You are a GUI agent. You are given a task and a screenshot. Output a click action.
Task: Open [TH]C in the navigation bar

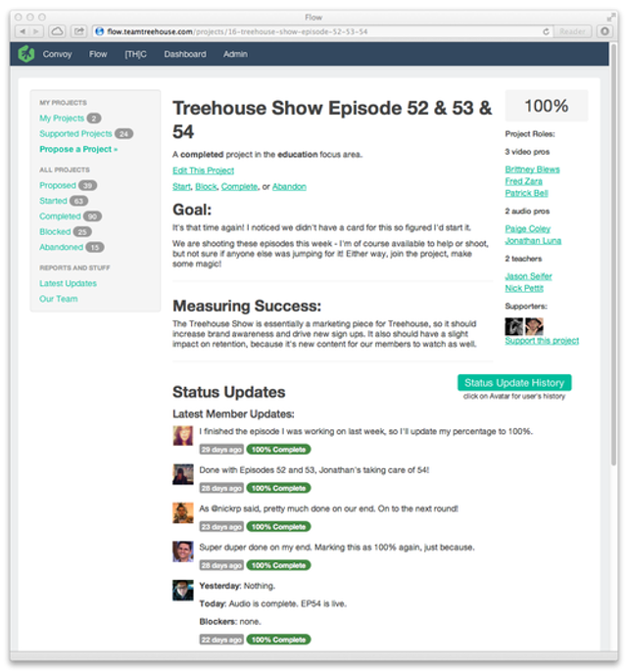135,54
